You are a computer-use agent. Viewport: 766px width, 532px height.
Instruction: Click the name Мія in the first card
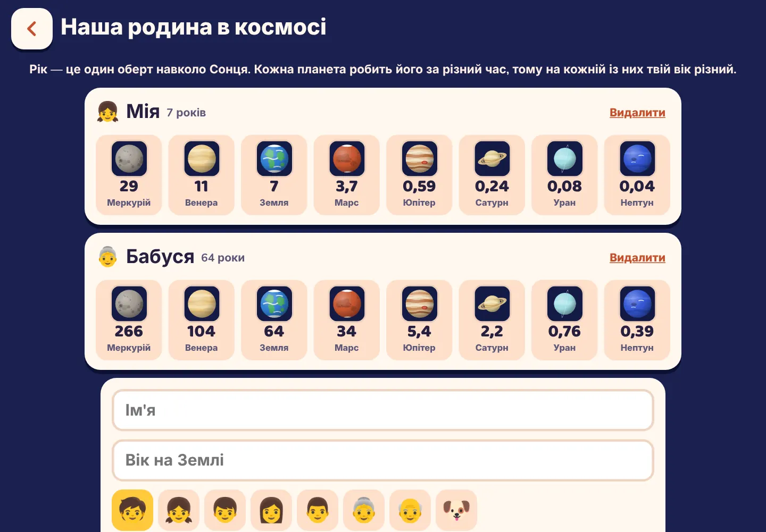coord(143,112)
